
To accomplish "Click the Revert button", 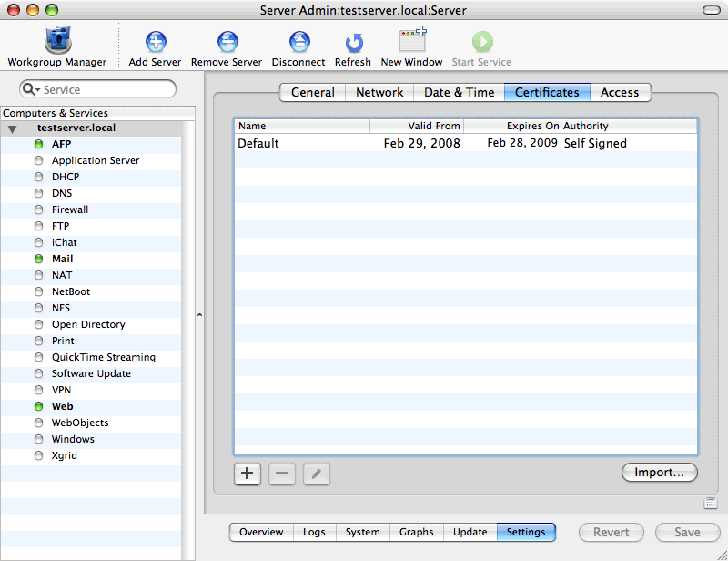I will click(x=611, y=532).
